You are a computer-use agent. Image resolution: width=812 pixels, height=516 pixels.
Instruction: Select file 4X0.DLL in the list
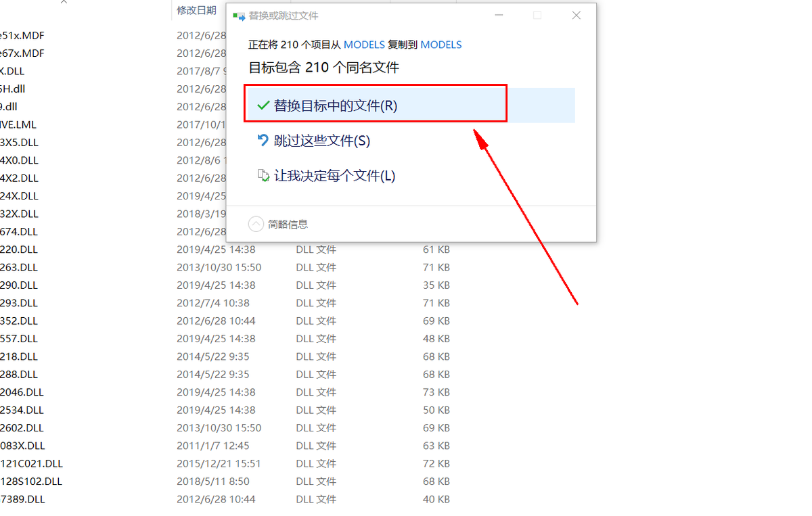(19, 160)
